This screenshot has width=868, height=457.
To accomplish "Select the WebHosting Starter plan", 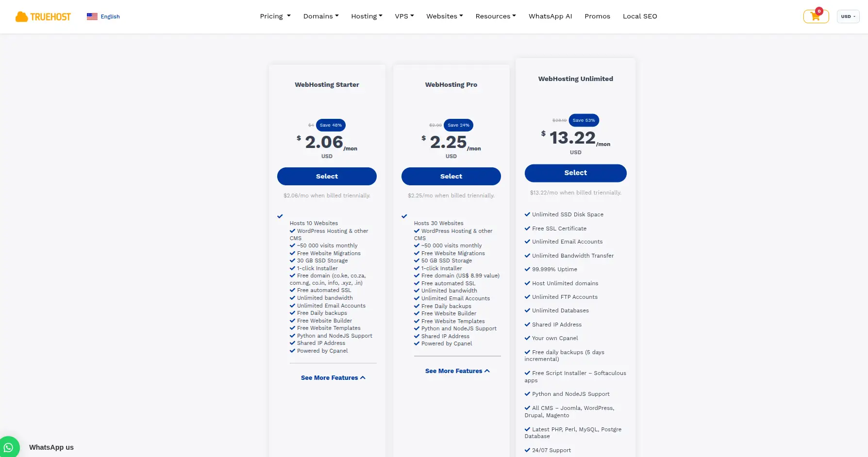I will coord(327,176).
